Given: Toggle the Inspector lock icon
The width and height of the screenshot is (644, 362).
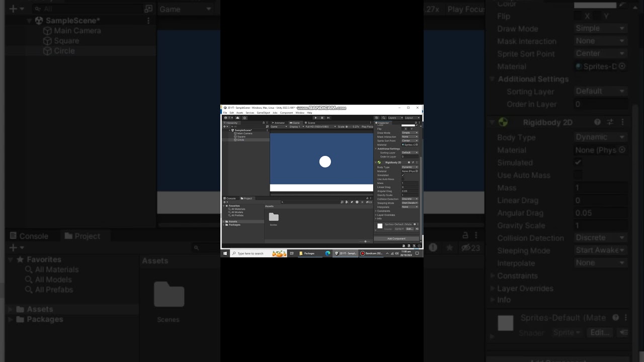Looking at the screenshot, I should (416, 122).
